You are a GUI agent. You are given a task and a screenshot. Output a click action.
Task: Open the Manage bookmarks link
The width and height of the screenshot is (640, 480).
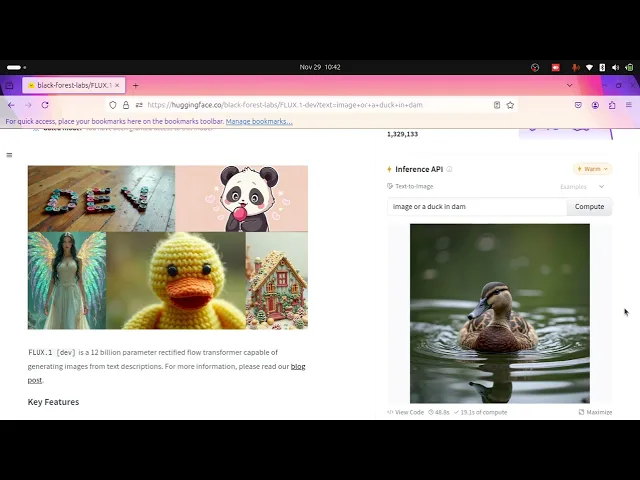pos(259,121)
